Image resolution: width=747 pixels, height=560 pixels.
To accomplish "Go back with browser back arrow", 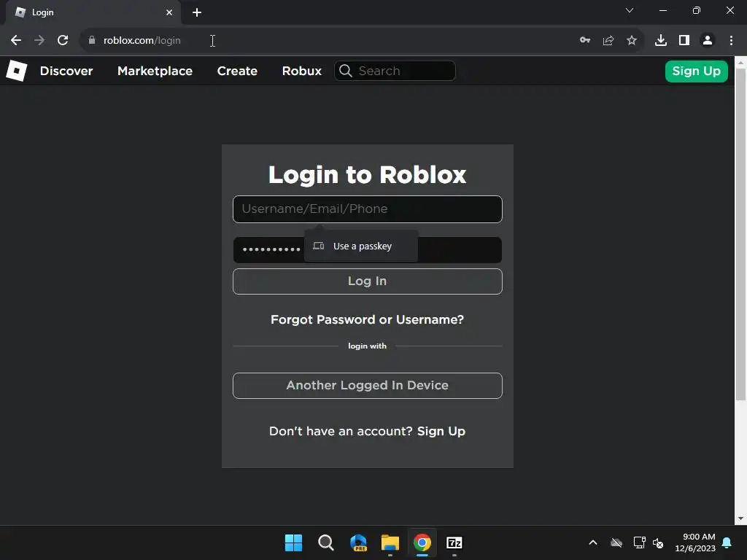I will click(16, 41).
